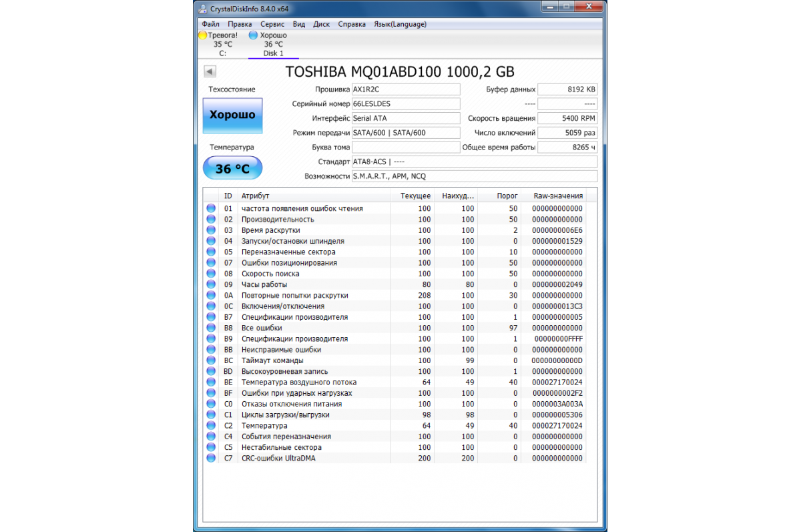Open the Файл menu
801x532 pixels.
pyautogui.click(x=210, y=24)
